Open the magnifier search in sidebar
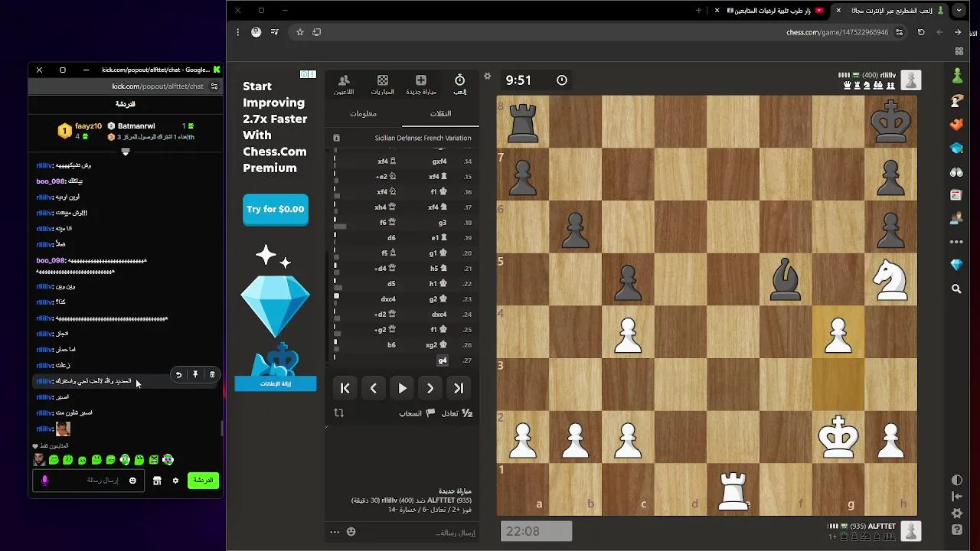 (956, 289)
